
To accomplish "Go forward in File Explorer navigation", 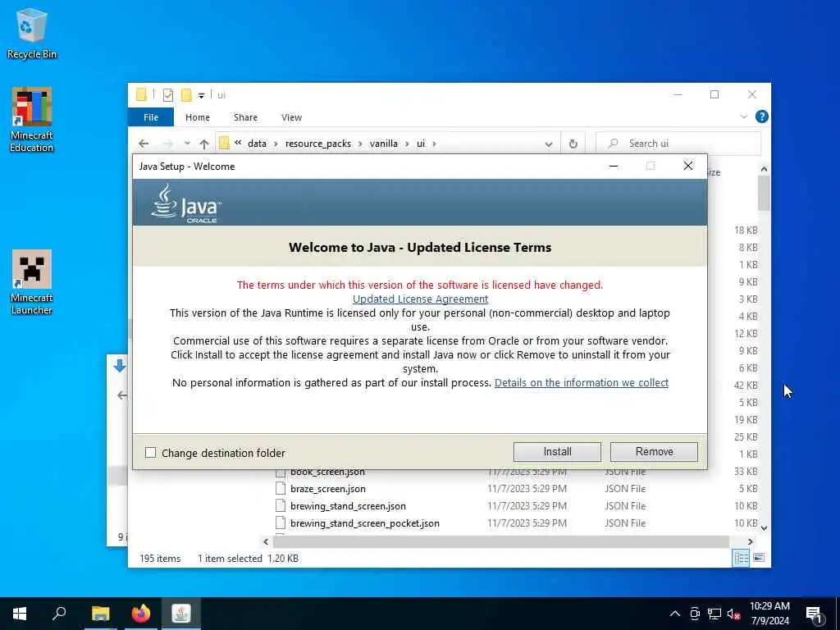I will (167, 144).
